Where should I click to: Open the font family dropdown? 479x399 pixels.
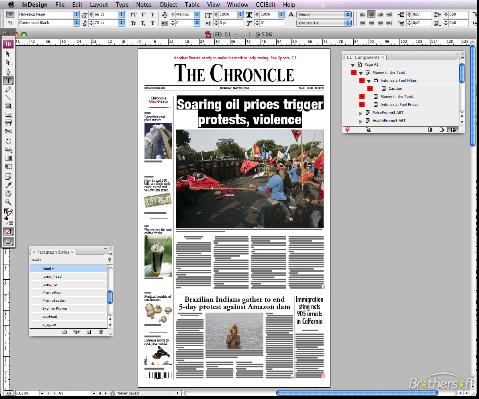coord(76,14)
